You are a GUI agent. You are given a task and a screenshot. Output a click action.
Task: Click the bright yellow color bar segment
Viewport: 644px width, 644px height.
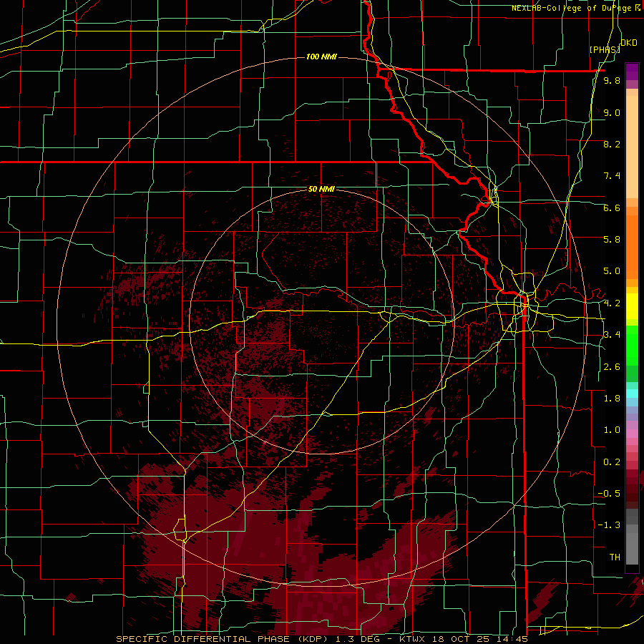click(632, 306)
